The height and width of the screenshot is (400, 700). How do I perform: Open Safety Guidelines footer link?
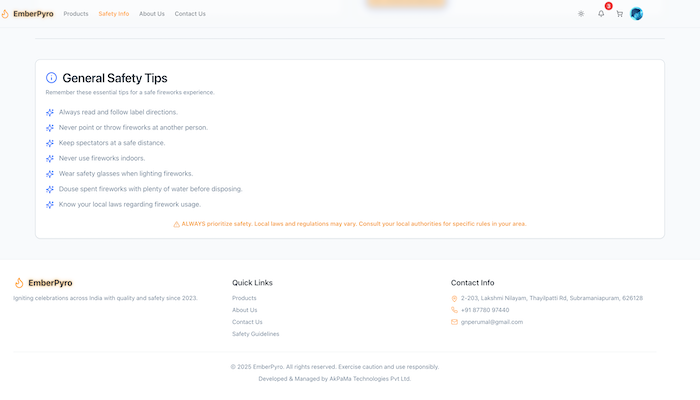point(255,334)
